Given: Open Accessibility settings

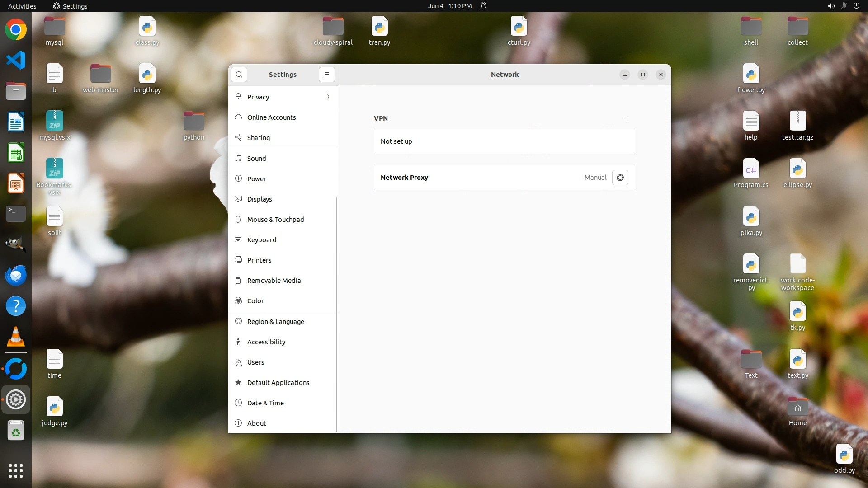Looking at the screenshot, I should point(266,342).
